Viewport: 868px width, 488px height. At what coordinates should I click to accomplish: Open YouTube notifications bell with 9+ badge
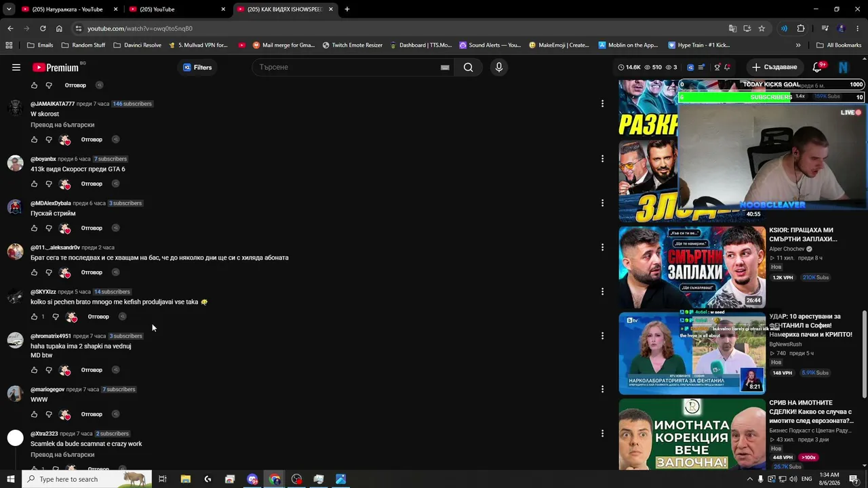[x=817, y=67]
